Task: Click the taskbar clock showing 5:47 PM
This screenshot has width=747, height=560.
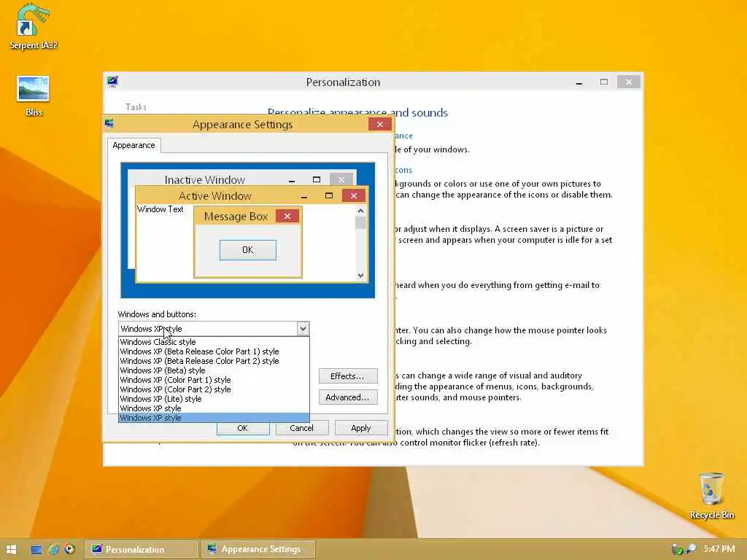Action: click(719, 549)
